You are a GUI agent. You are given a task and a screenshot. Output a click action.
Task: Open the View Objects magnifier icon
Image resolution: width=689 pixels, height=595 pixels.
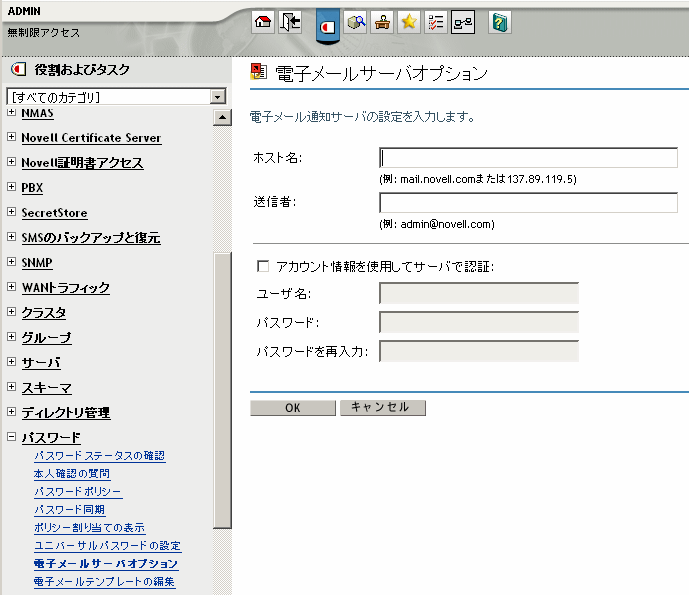point(355,22)
